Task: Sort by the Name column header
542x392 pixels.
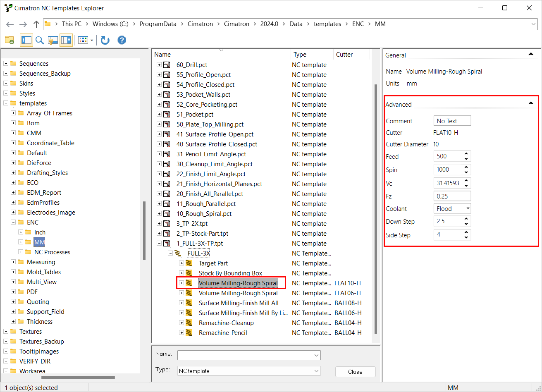Action: tap(222, 55)
